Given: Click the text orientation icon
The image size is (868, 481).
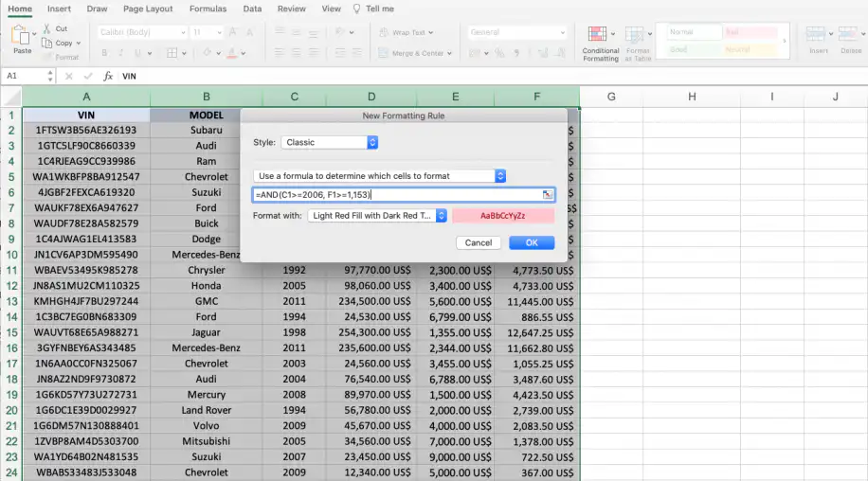Looking at the screenshot, I should click(340, 32).
